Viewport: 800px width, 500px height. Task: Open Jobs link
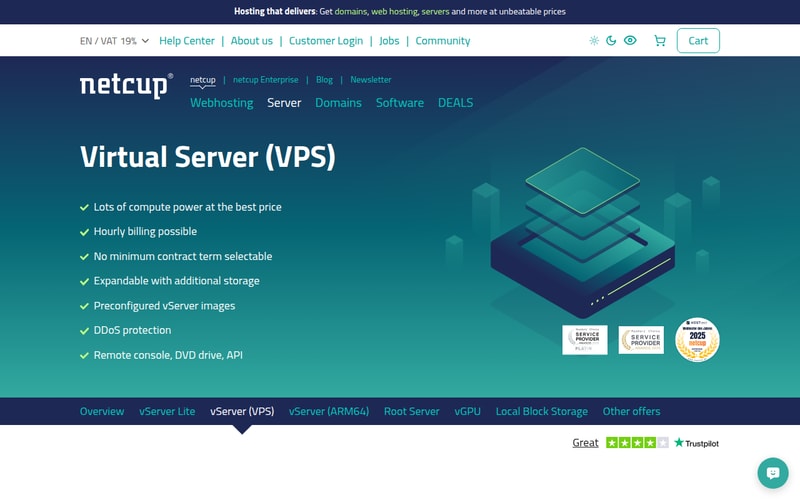[x=389, y=41]
